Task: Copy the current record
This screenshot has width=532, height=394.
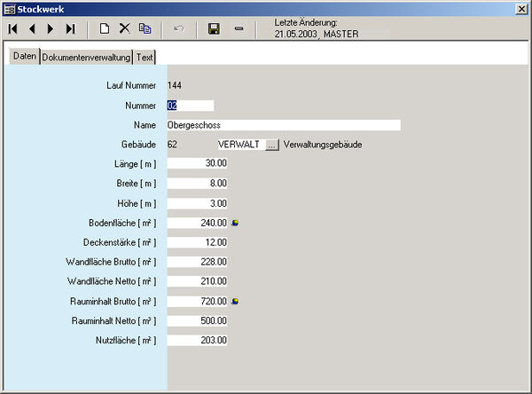Action: pyautogui.click(x=145, y=29)
